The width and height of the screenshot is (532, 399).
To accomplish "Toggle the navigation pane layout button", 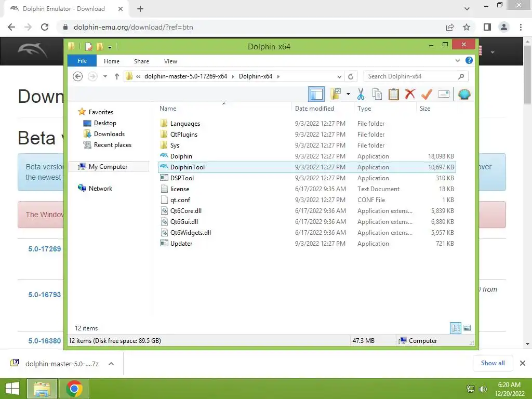I will 316,95.
